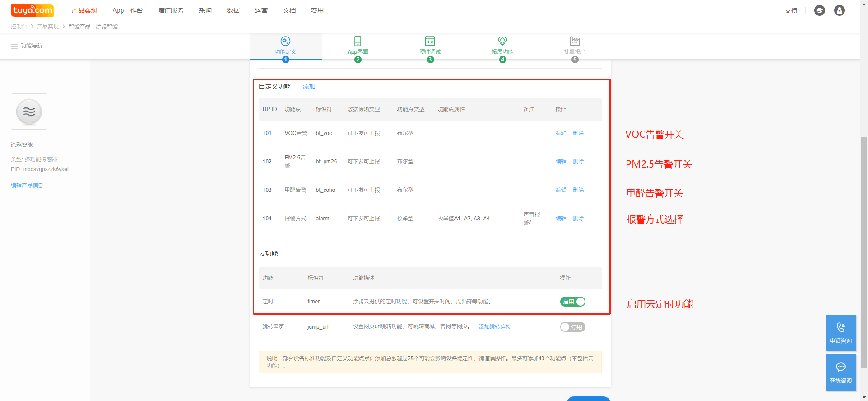Click the PID mpdsvqpxzzk6yket text
The height and width of the screenshot is (401, 868).
(40, 169)
